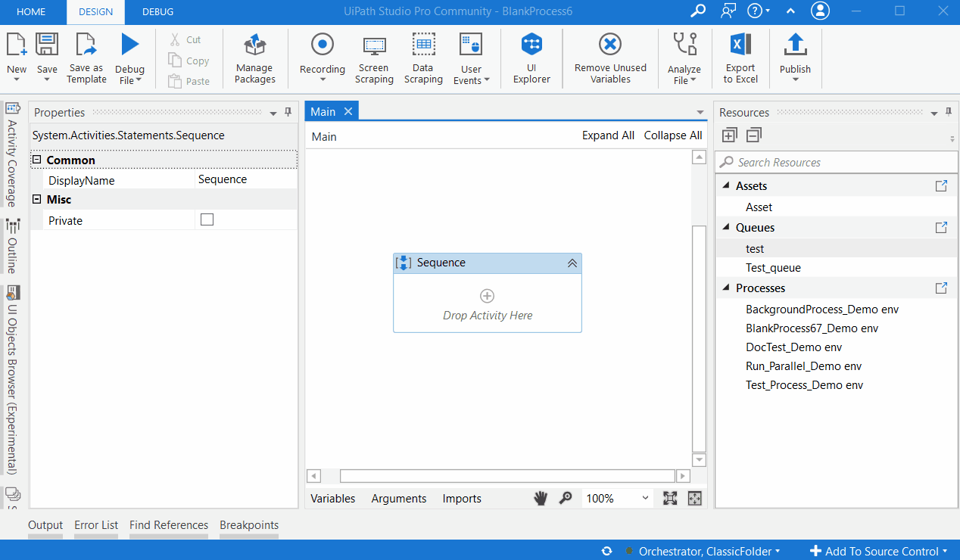This screenshot has width=960, height=560.
Task: Open the Imports panel
Action: [x=462, y=499]
